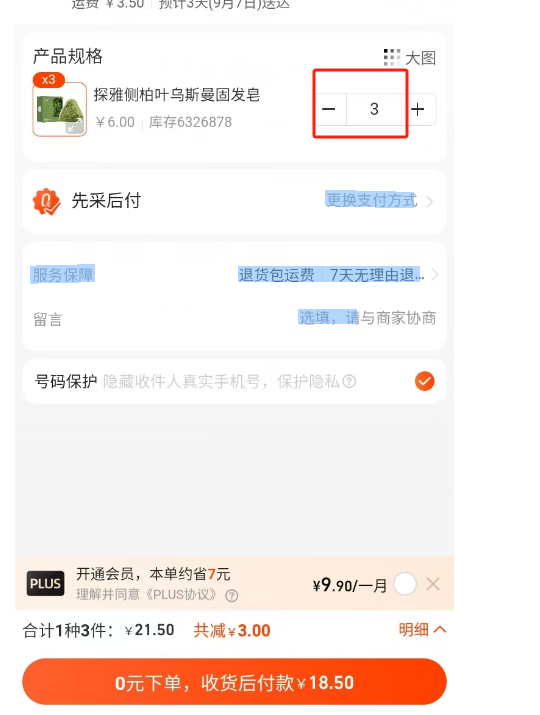This screenshot has height=715, width=540.
Task: Open PLUS协议 help question icon
Action: click(x=232, y=596)
